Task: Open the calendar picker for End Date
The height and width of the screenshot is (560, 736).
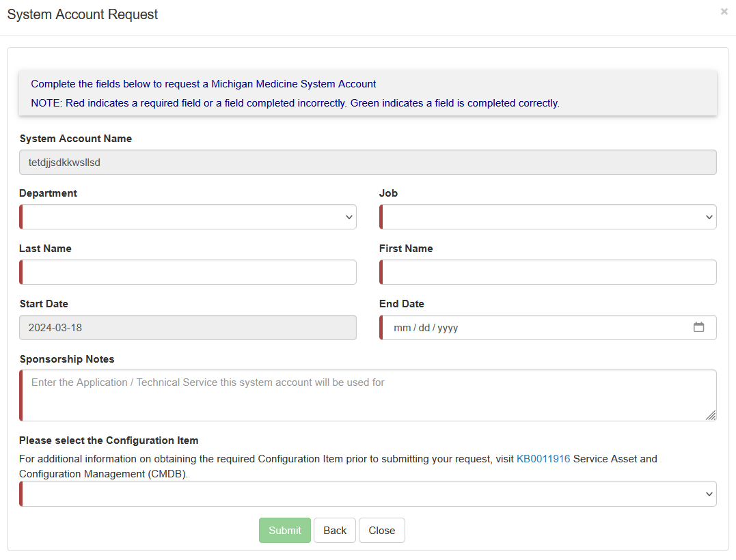Action: point(699,327)
